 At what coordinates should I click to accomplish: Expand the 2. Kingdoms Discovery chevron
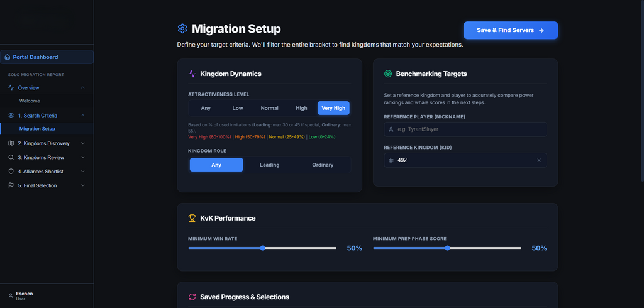pos(83,143)
